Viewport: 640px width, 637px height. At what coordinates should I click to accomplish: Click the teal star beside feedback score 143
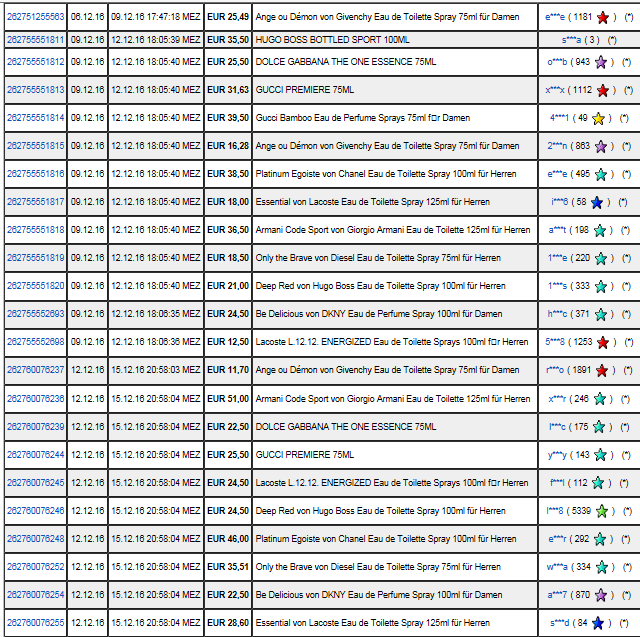pyautogui.click(x=600, y=455)
